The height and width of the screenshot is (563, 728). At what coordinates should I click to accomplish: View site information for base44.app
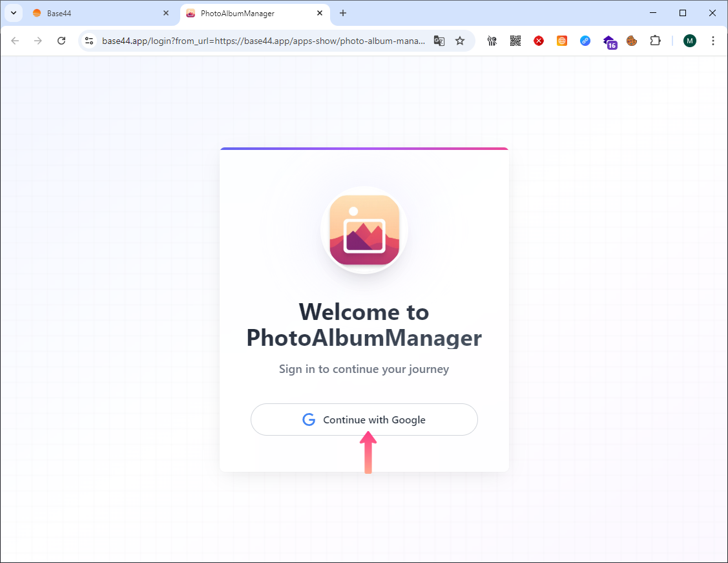pos(89,41)
